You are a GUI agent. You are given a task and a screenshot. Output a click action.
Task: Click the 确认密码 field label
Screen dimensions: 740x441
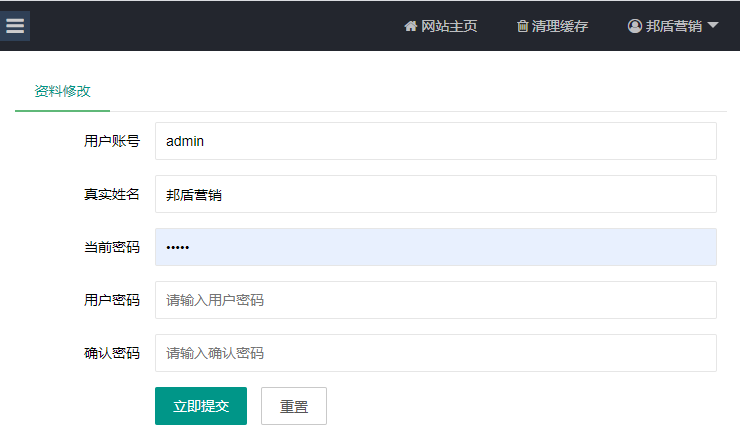coord(112,353)
